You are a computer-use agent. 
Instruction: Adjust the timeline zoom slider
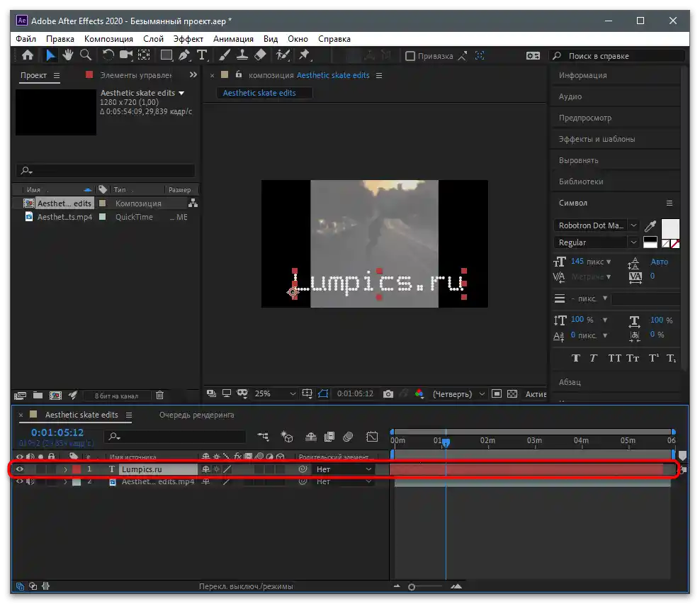coord(412,587)
